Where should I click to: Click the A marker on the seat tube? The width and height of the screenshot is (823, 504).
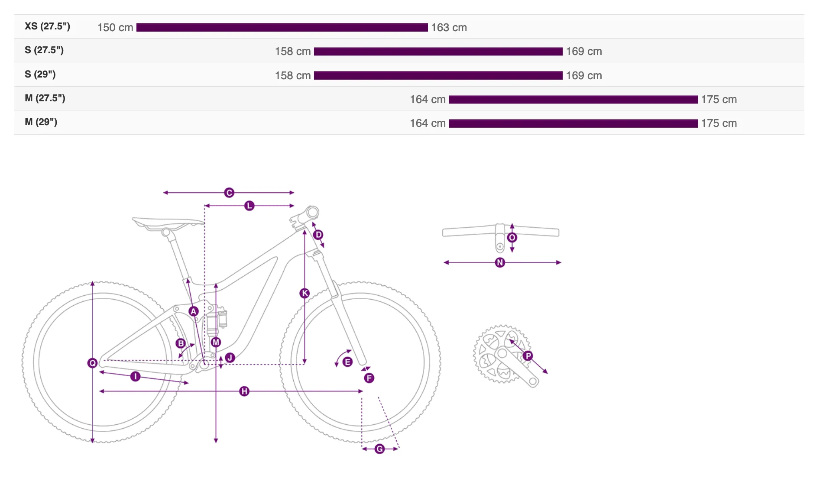click(194, 311)
